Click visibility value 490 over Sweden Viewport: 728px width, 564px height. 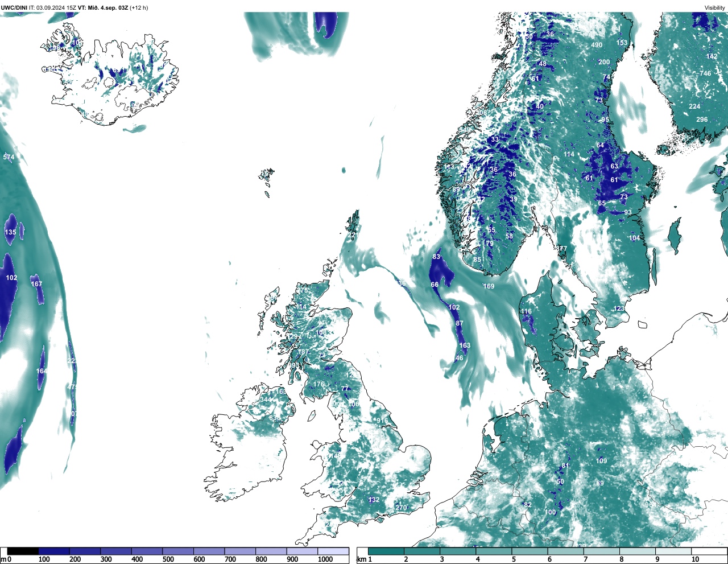coord(597,45)
